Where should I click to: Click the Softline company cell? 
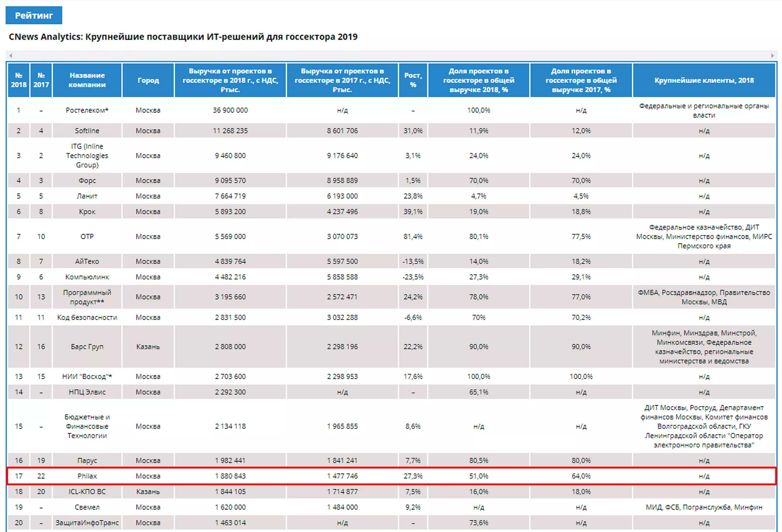87,131
